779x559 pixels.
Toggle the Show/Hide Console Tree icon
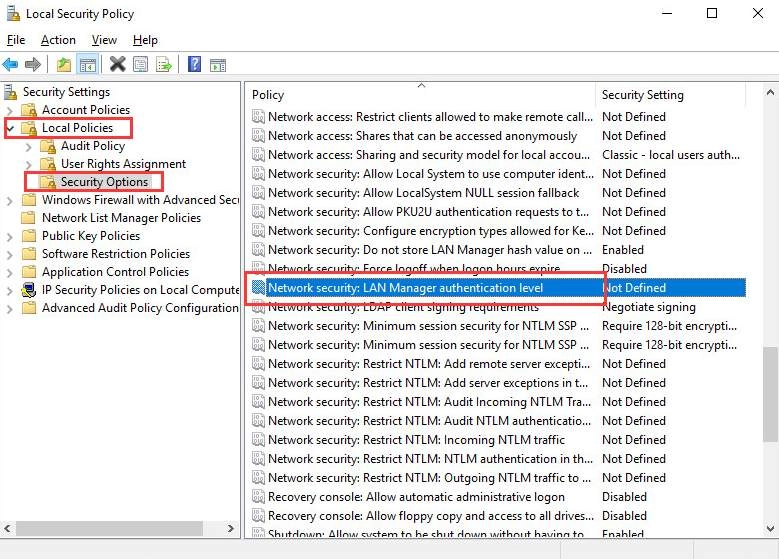point(88,65)
